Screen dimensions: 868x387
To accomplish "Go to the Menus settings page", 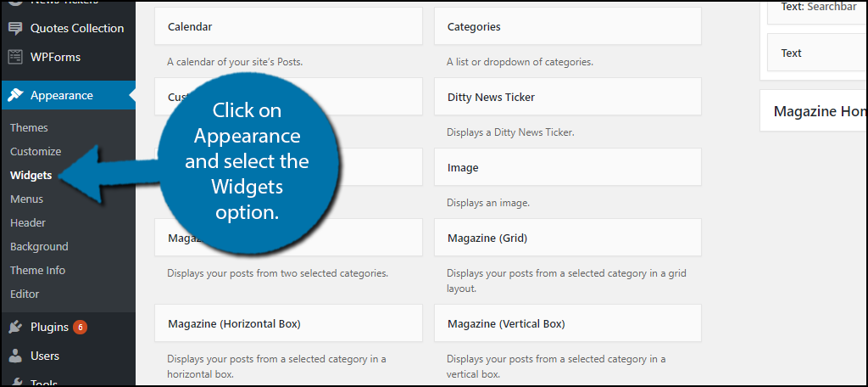I will [26, 199].
